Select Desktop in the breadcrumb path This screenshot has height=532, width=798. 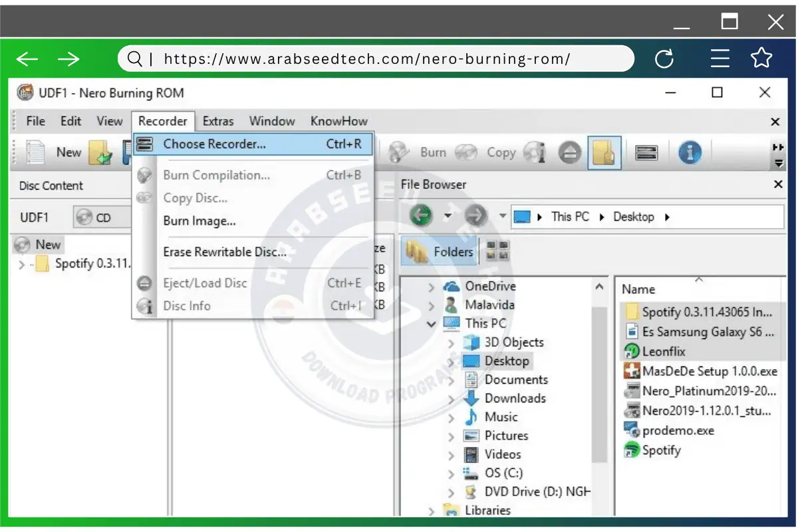pos(634,216)
